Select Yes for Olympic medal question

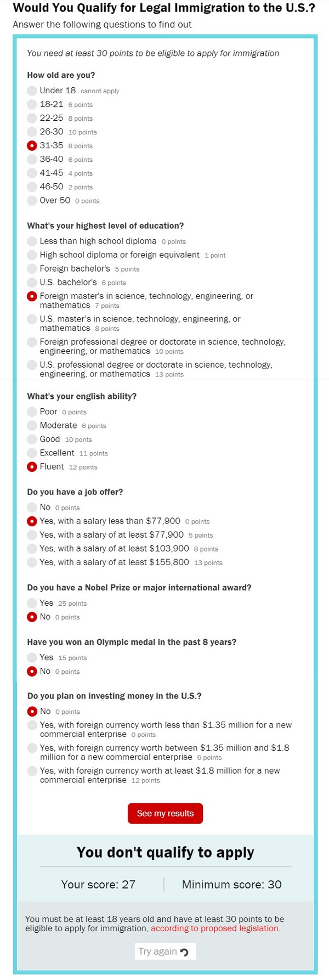tap(32, 657)
